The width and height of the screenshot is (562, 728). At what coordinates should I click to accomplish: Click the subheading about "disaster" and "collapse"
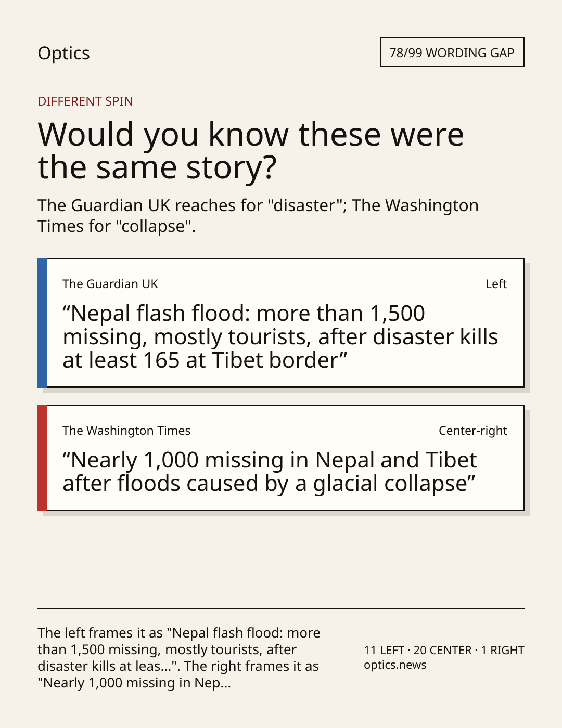tap(258, 215)
